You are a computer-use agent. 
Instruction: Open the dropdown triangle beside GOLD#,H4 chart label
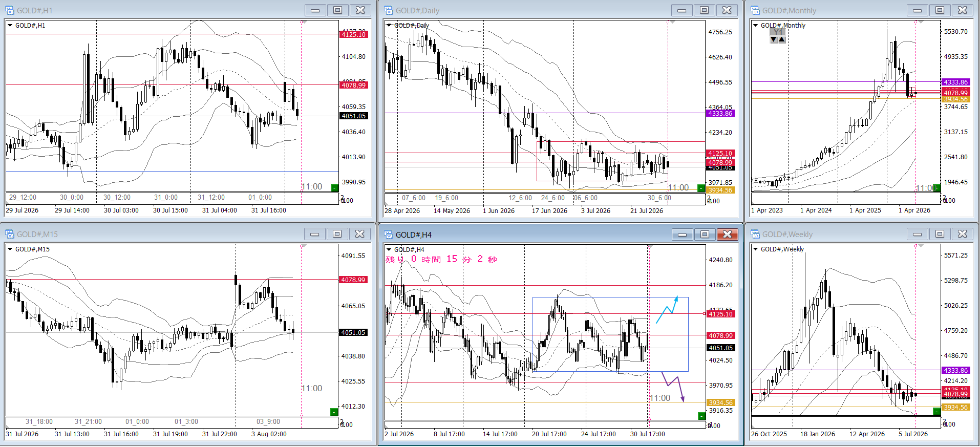tap(389, 249)
